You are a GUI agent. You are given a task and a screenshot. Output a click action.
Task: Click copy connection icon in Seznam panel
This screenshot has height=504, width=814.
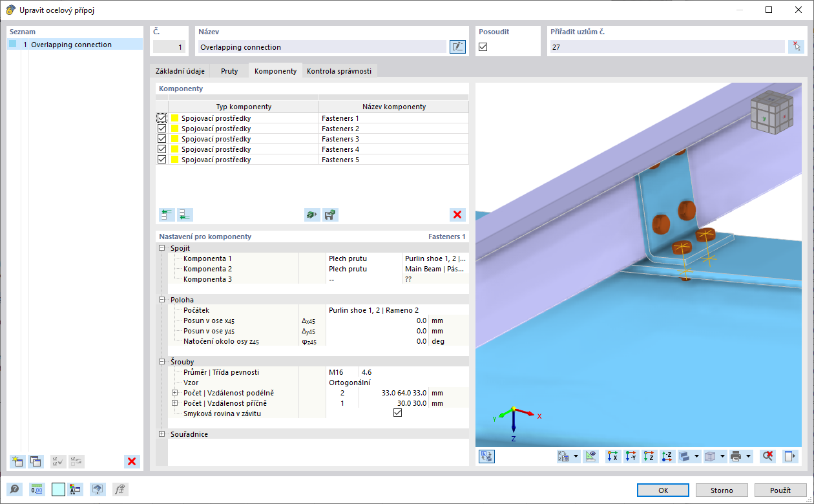click(x=36, y=461)
